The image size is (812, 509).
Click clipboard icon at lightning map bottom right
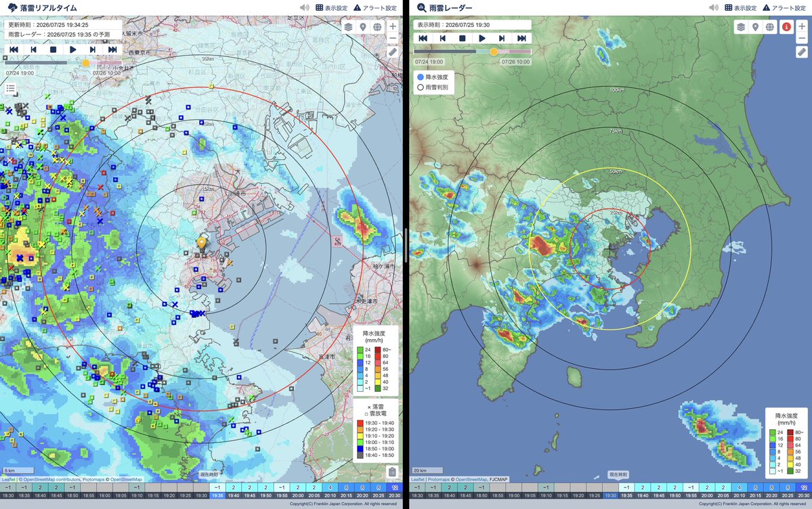click(393, 472)
